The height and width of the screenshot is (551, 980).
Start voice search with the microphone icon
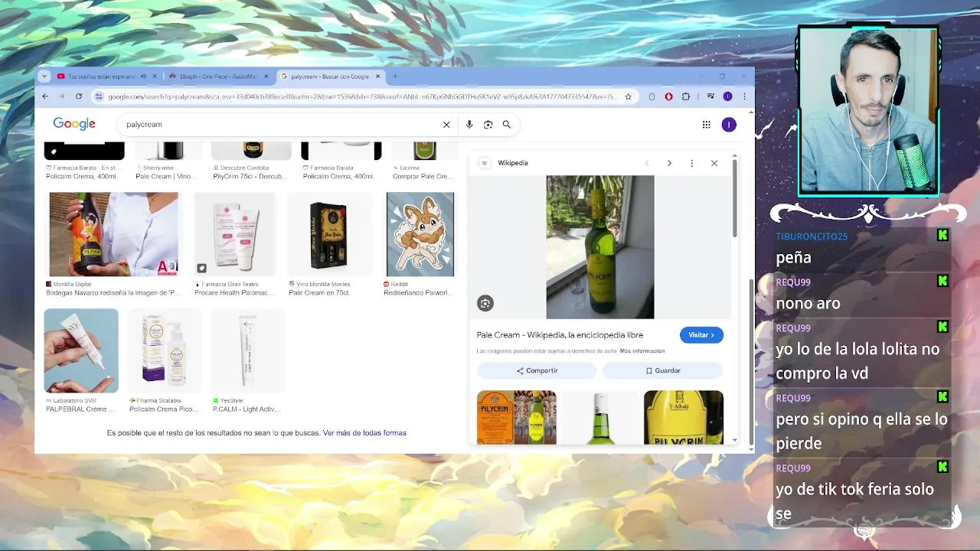(x=469, y=124)
